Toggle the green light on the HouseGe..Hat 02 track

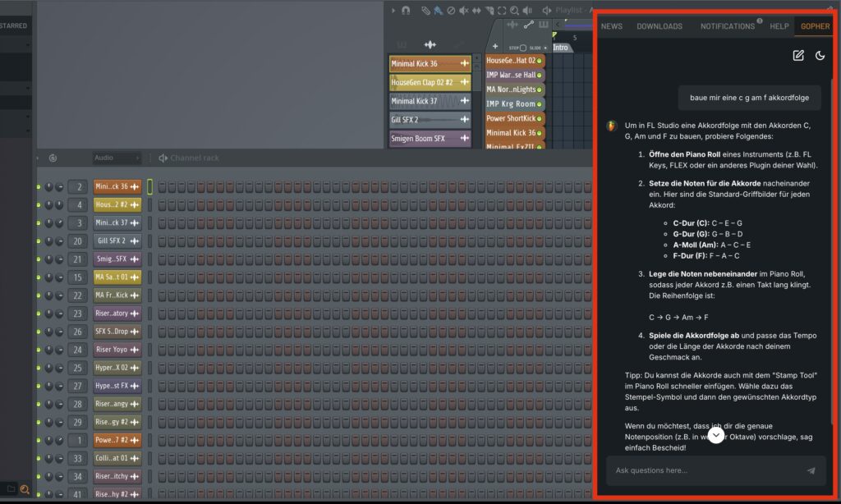[x=540, y=61]
